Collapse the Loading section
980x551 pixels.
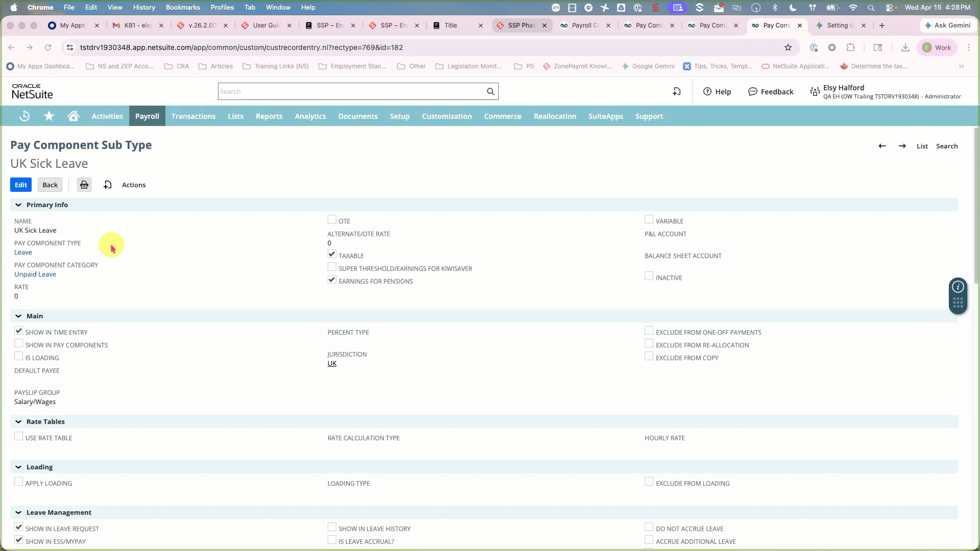pyautogui.click(x=18, y=467)
